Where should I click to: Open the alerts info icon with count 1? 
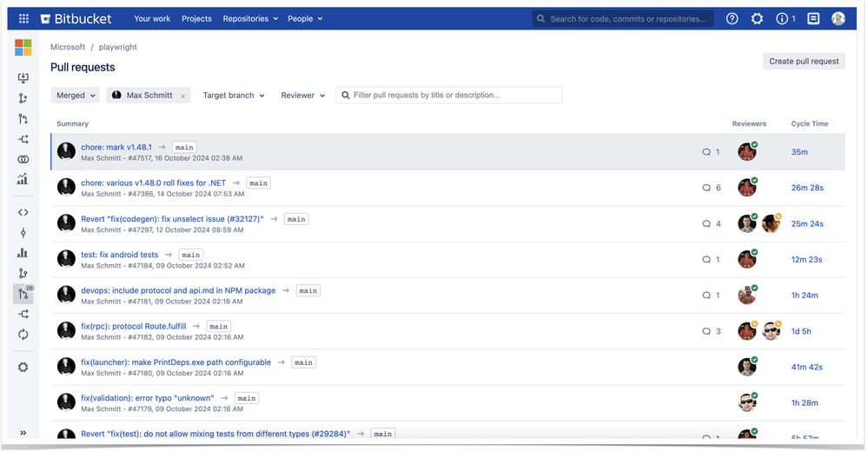(785, 19)
